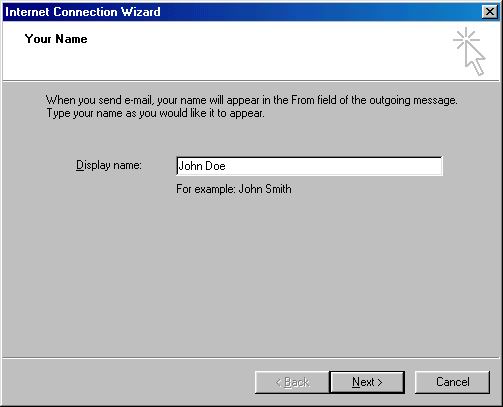Click the For example: John Smith hint

(x=234, y=189)
